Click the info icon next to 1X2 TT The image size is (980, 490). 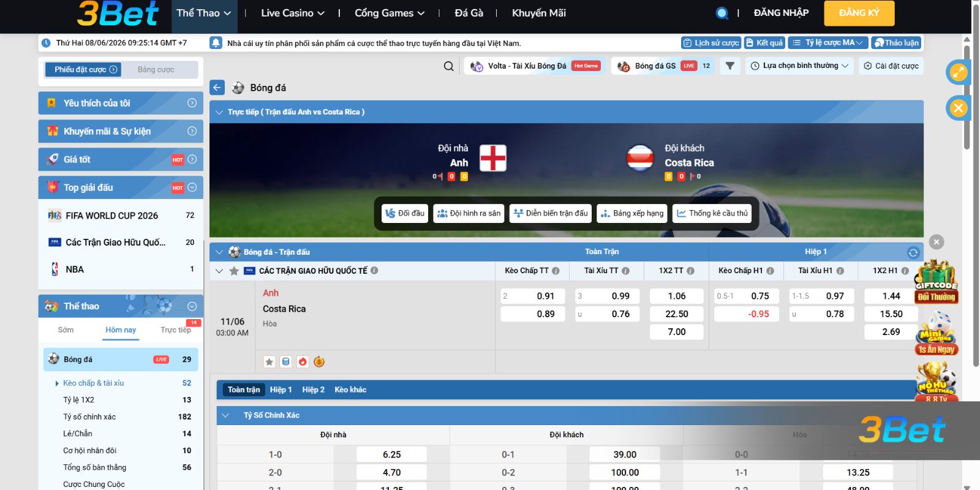click(690, 271)
